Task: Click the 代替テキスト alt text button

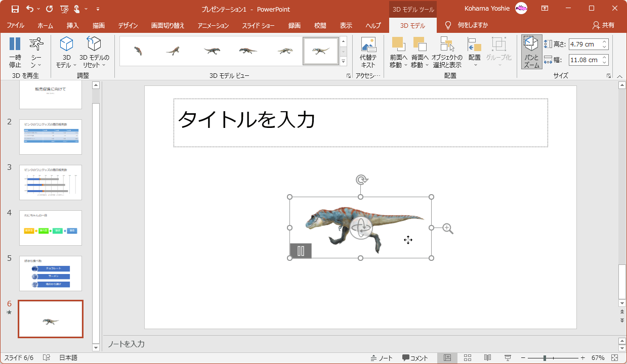Action: click(368, 53)
